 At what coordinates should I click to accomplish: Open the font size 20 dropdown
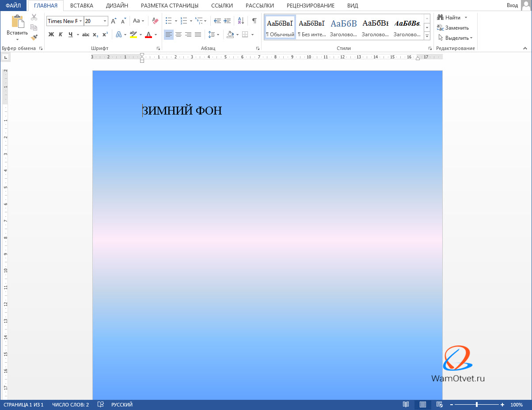(105, 21)
